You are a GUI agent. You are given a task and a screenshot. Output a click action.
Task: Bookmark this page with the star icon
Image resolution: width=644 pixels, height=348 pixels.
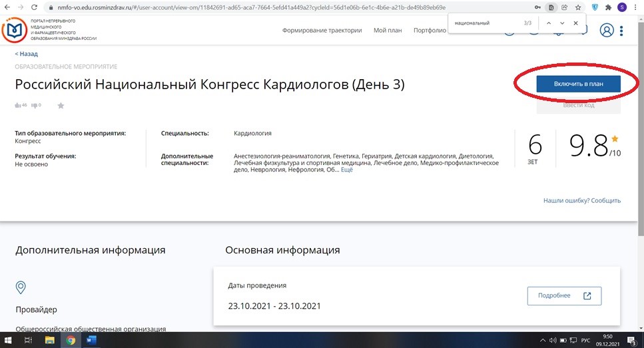579,7
